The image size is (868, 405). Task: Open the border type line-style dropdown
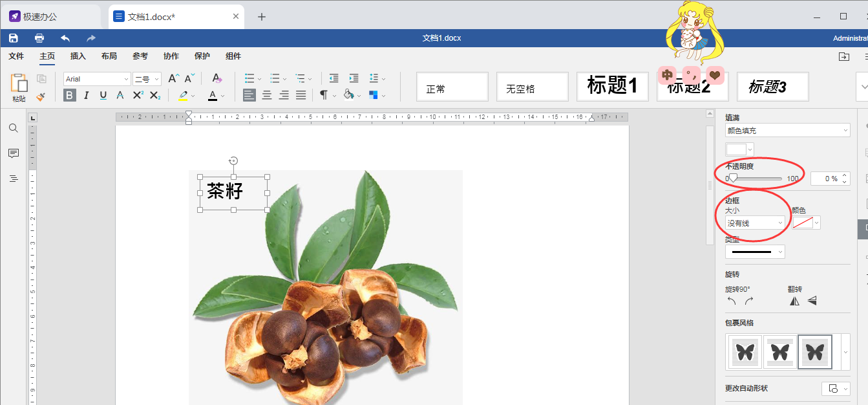(755, 252)
